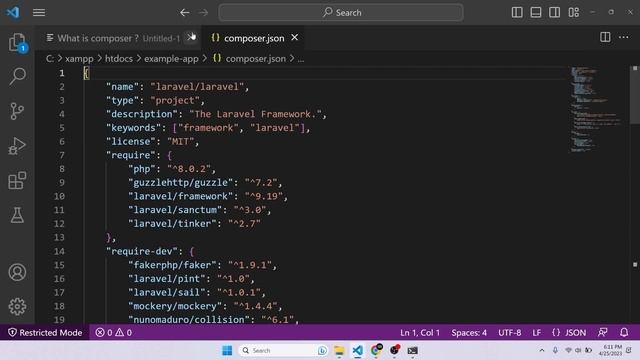Open the notifications bell icon
This screenshot has height=360, width=640.
click(x=624, y=333)
